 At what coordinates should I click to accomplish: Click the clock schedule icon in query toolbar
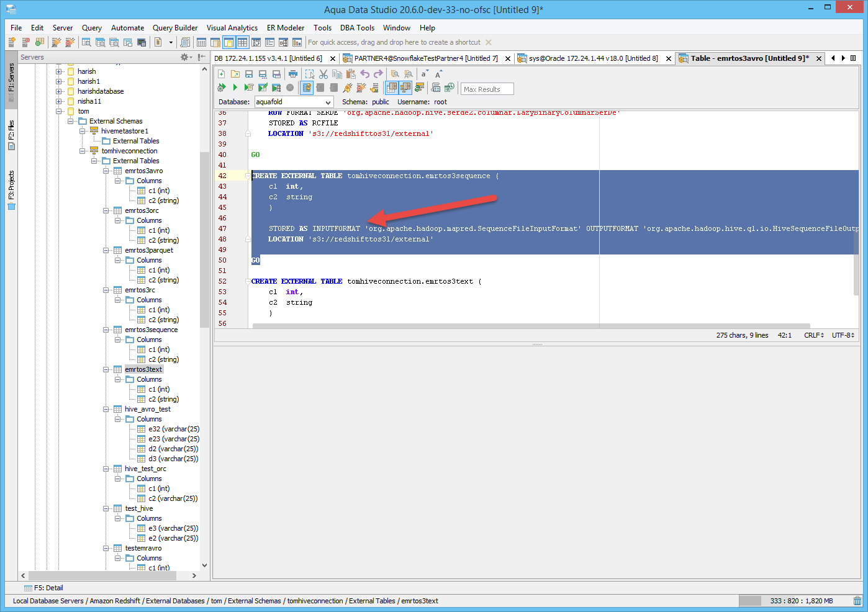tap(450, 88)
